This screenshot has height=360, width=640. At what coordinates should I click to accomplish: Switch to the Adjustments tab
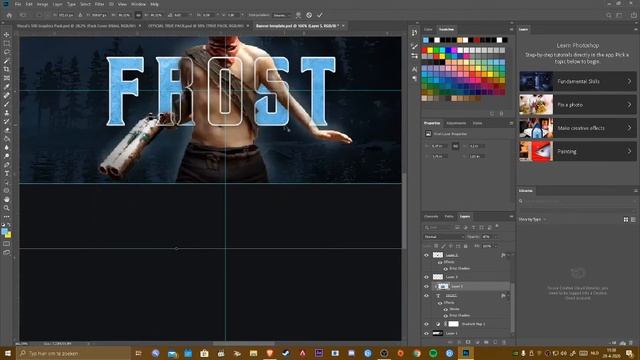(x=456, y=123)
